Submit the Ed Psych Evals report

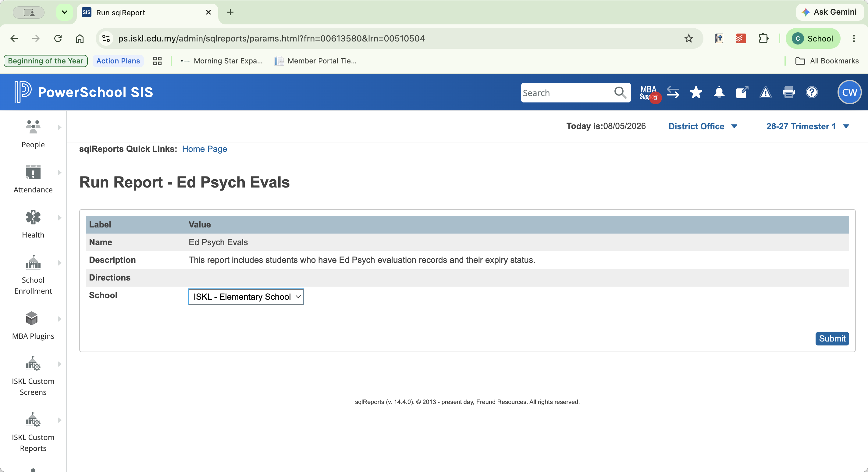832,338
